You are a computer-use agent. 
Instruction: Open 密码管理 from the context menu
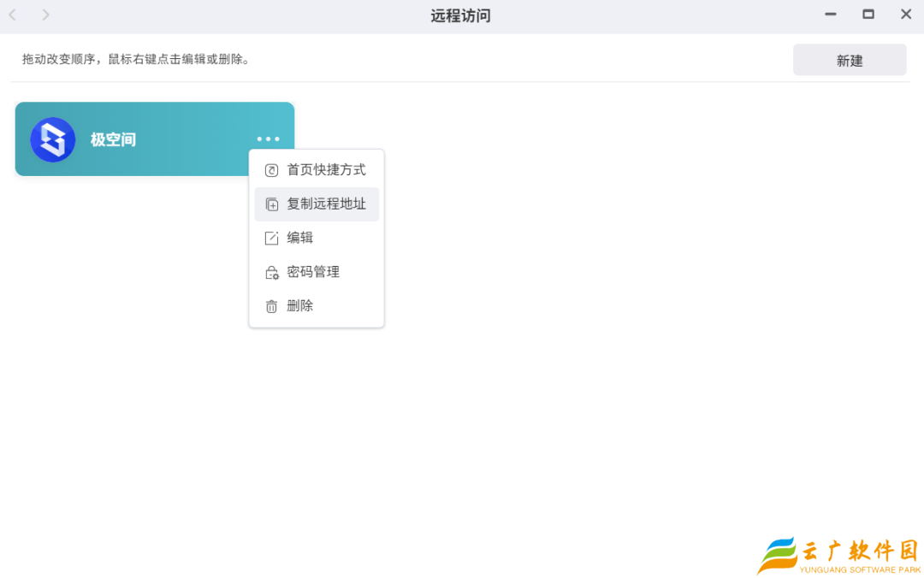point(317,272)
